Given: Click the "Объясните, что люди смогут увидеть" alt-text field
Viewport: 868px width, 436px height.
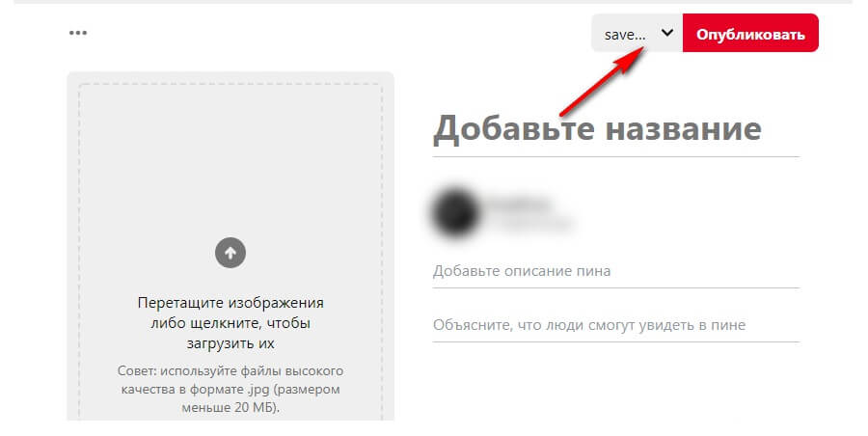Looking at the screenshot, I should pyautogui.click(x=616, y=325).
